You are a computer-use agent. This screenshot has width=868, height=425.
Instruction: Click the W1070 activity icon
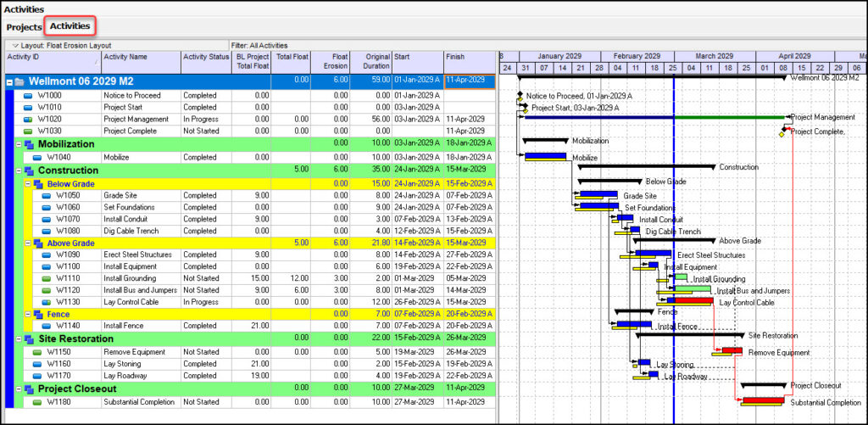pyautogui.click(x=46, y=220)
